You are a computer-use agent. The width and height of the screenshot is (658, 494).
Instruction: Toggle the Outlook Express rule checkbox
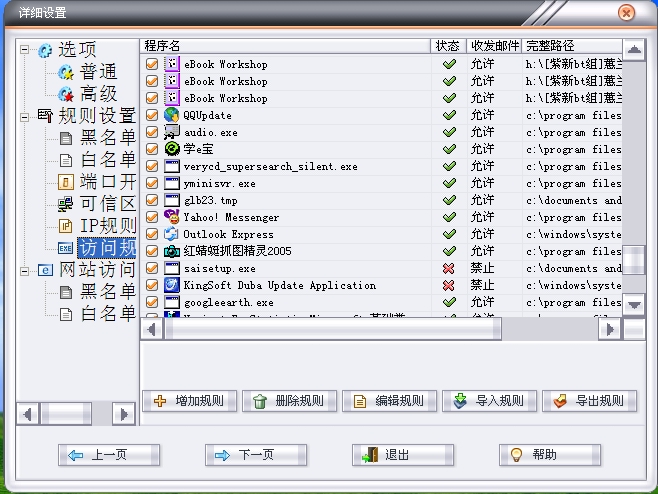tap(152, 234)
